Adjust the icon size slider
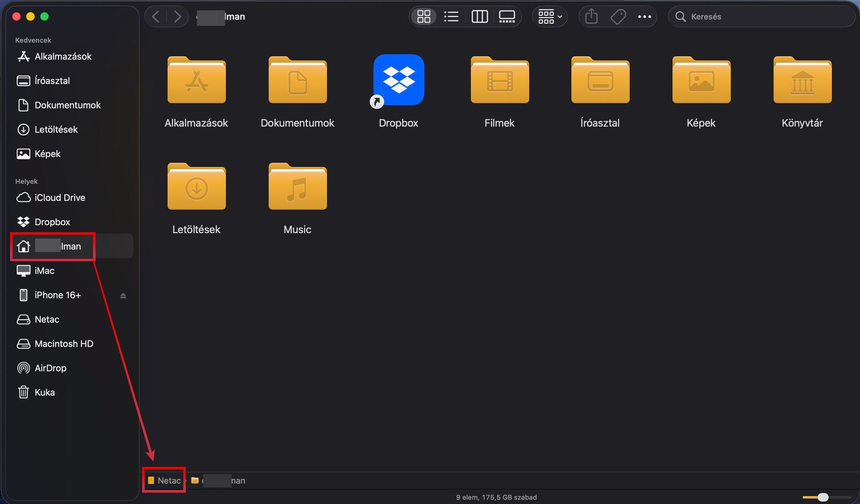Image resolution: width=860 pixels, height=504 pixels. [x=823, y=497]
